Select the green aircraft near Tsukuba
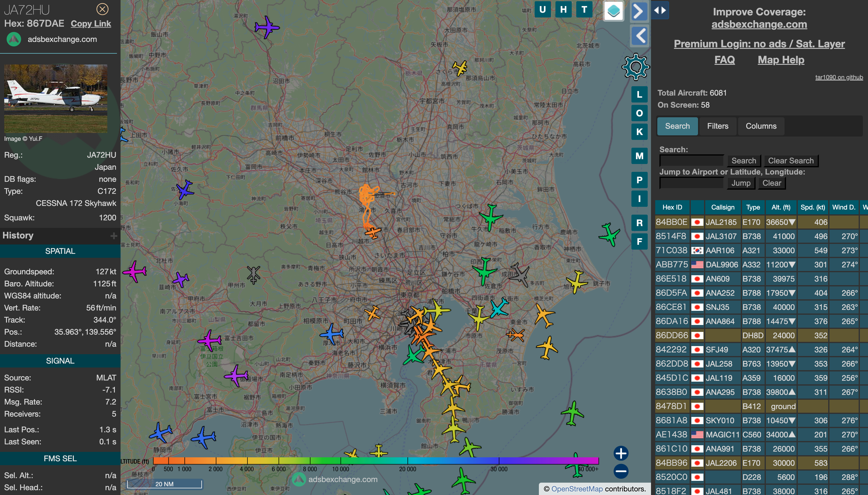 click(491, 217)
